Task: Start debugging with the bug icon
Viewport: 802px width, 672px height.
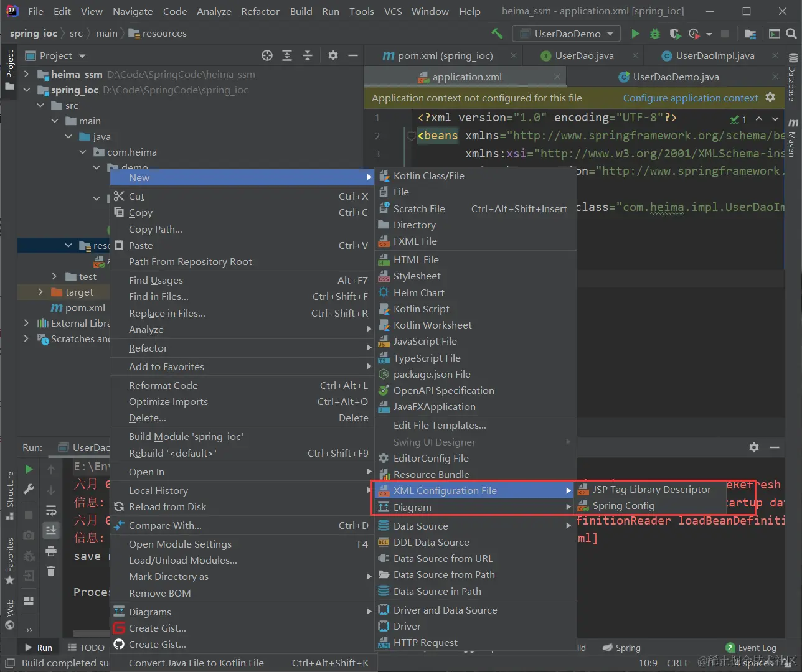Action: click(655, 34)
